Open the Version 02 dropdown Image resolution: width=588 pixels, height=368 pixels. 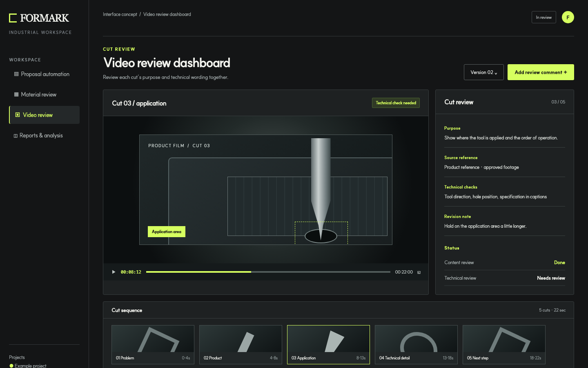point(483,72)
